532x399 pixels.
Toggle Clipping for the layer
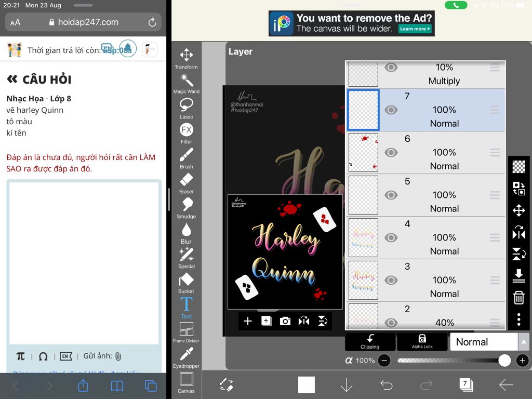[x=370, y=342]
